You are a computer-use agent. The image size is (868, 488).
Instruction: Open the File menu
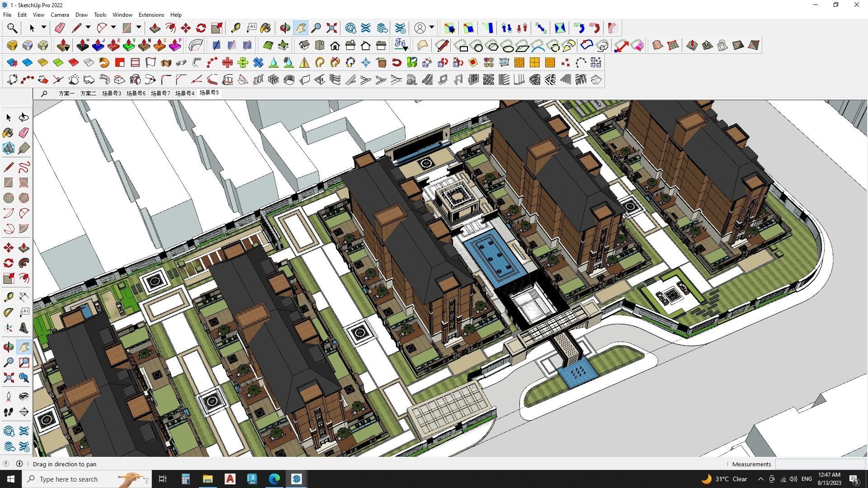(7, 14)
